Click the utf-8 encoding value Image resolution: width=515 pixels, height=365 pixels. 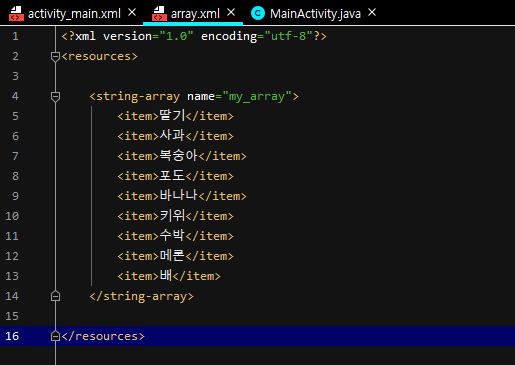point(288,36)
